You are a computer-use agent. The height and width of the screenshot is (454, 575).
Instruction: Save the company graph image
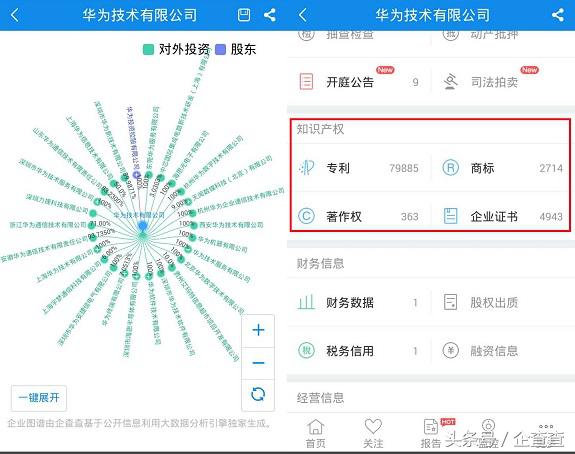244,15
